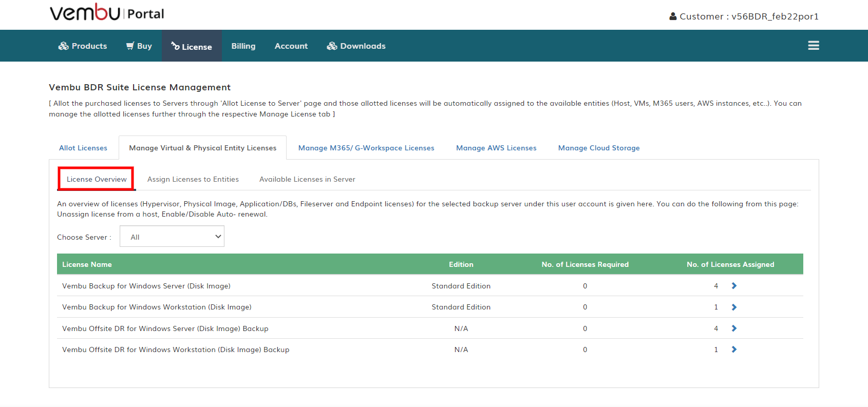Open the Choose Server dropdown
Screen dimensions: 868x407
(172, 237)
